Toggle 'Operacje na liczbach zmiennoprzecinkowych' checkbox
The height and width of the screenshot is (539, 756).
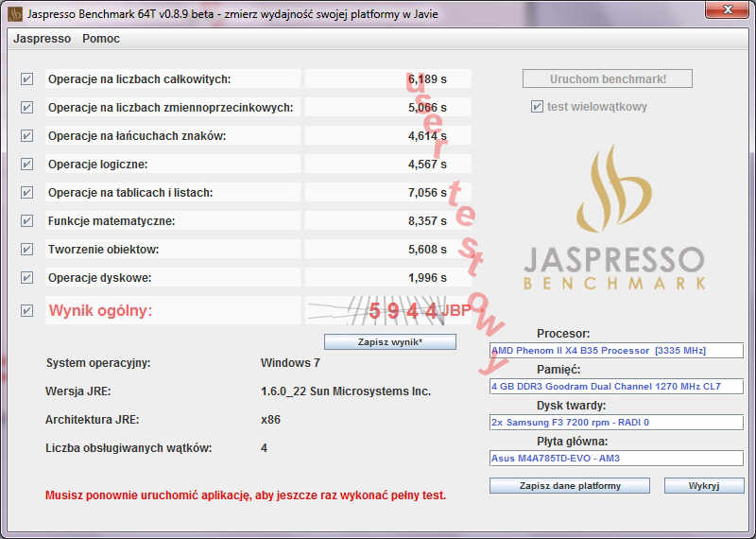pos(27,107)
